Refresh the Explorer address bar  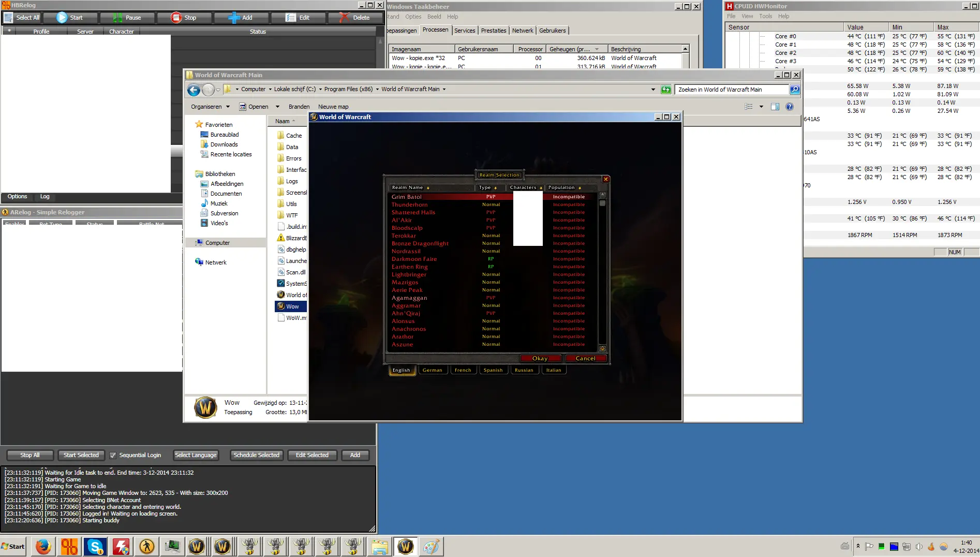[666, 90]
